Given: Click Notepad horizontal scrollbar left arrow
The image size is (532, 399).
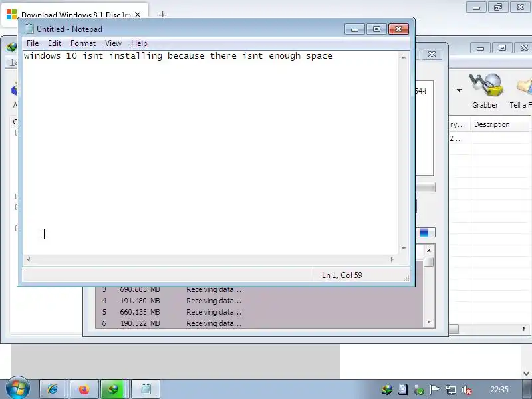Looking at the screenshot, I should 29,259.
